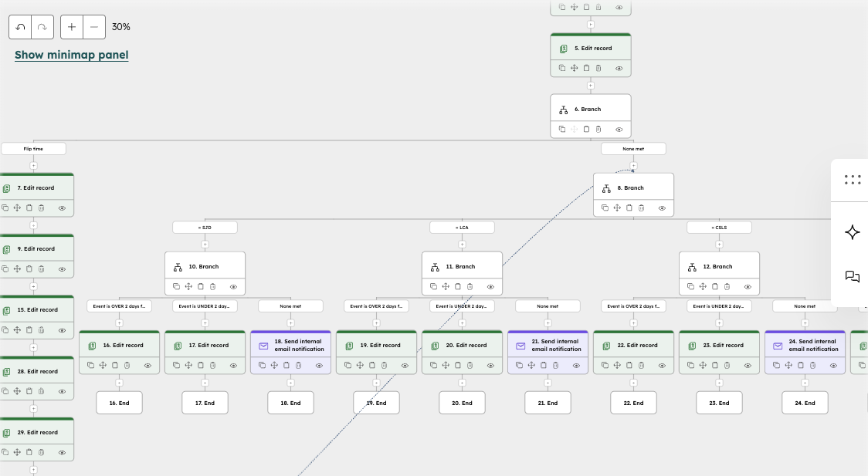Screen dimensions: 868x476
Task: Open the "Show minimap panel" link
Action: click(x=71, y=55)
